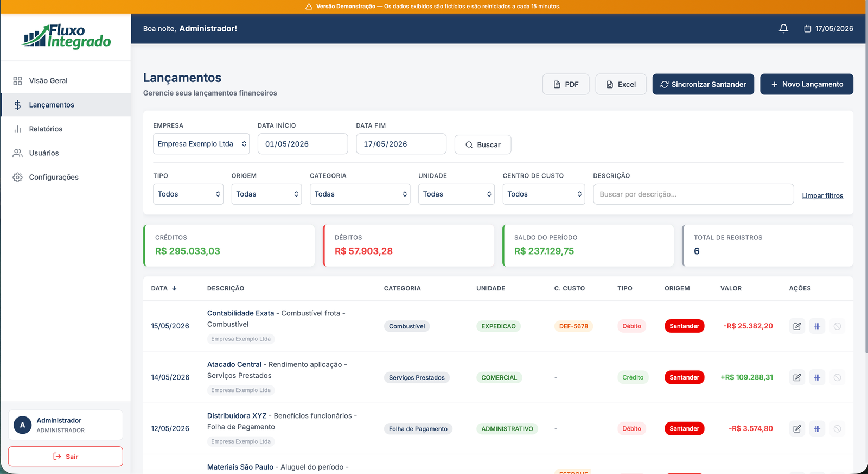Open the Origem filter dropdown
868x474 pixels.
[266, 194]
